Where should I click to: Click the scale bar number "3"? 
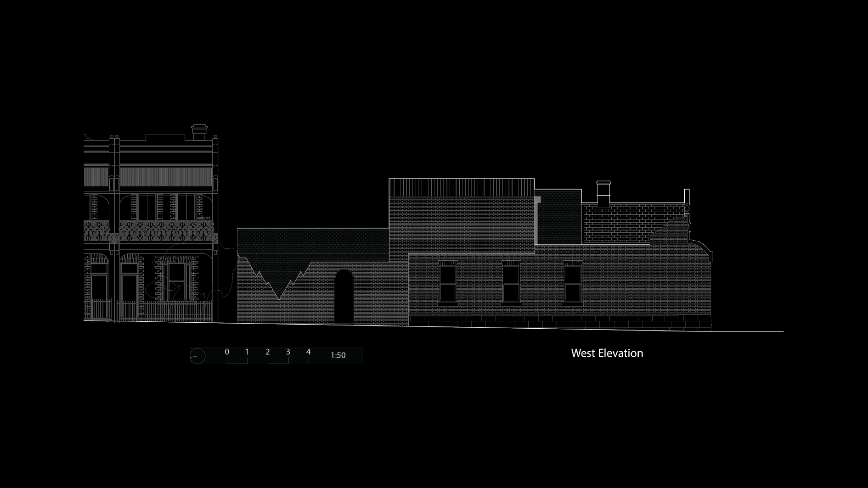288,352
